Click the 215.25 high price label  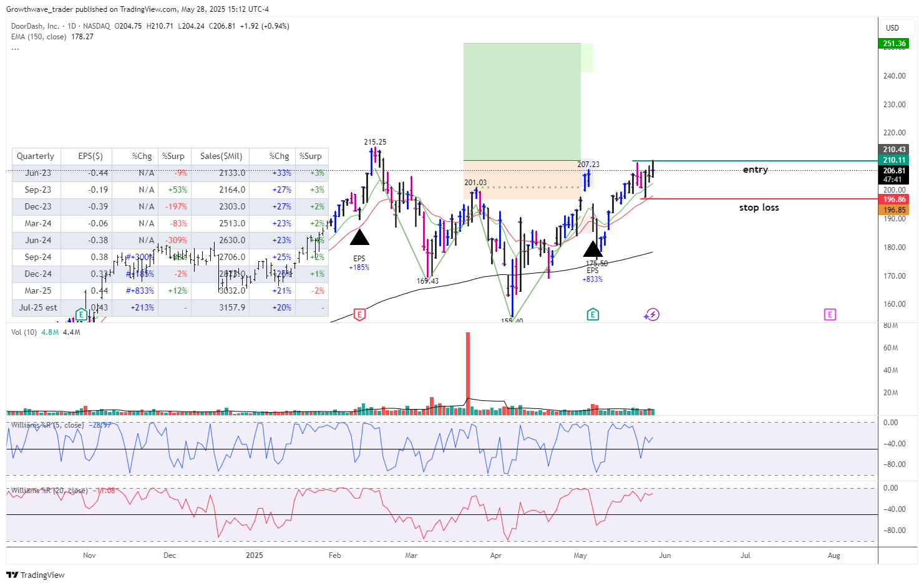pyautogui.click(x=375, y=142)
